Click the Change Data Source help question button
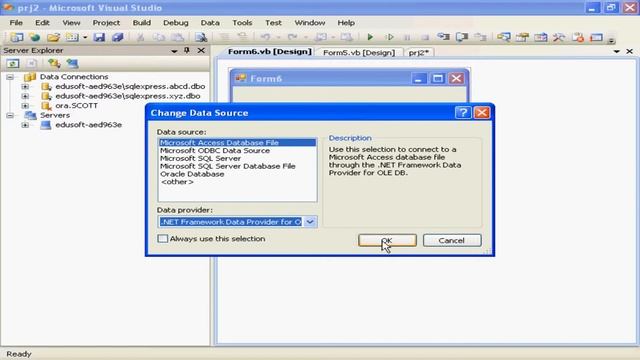Image resolution: width=640 pixels, height=360 pixels. click(463, 113)
